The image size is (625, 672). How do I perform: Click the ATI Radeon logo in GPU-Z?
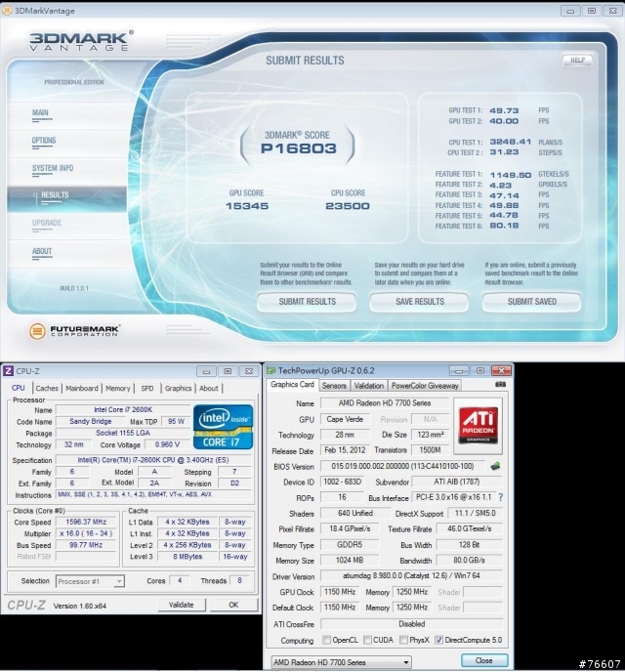click(x=478, y=425)
